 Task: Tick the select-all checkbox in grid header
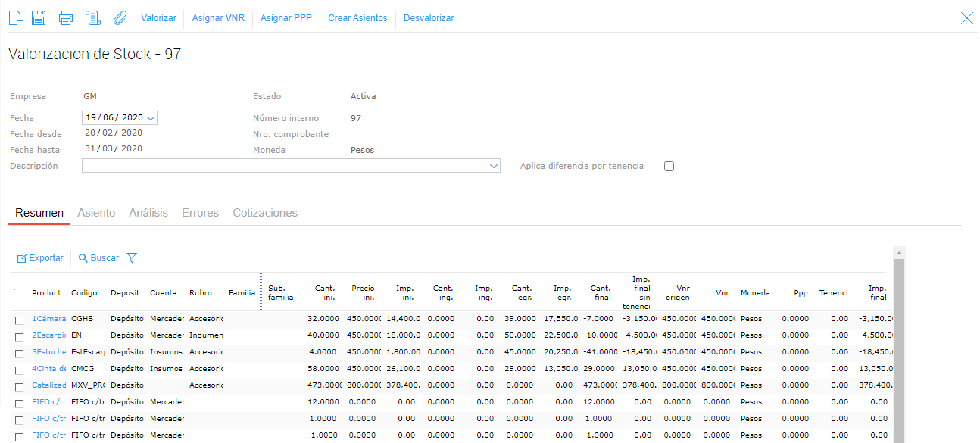18,293
